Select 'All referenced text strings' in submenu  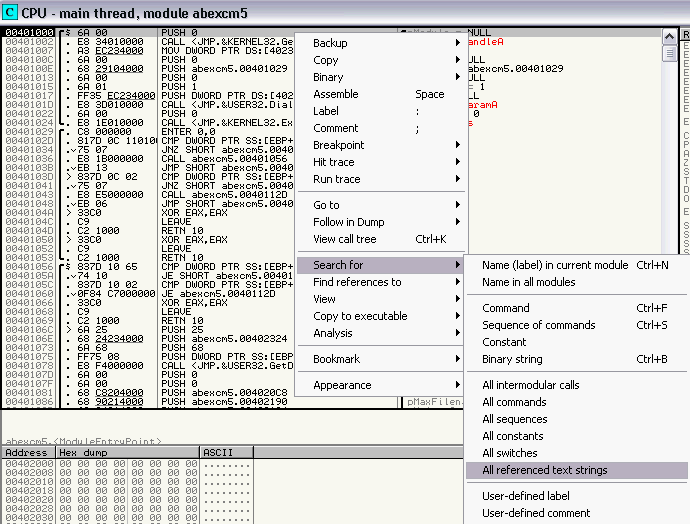[545, 470]
